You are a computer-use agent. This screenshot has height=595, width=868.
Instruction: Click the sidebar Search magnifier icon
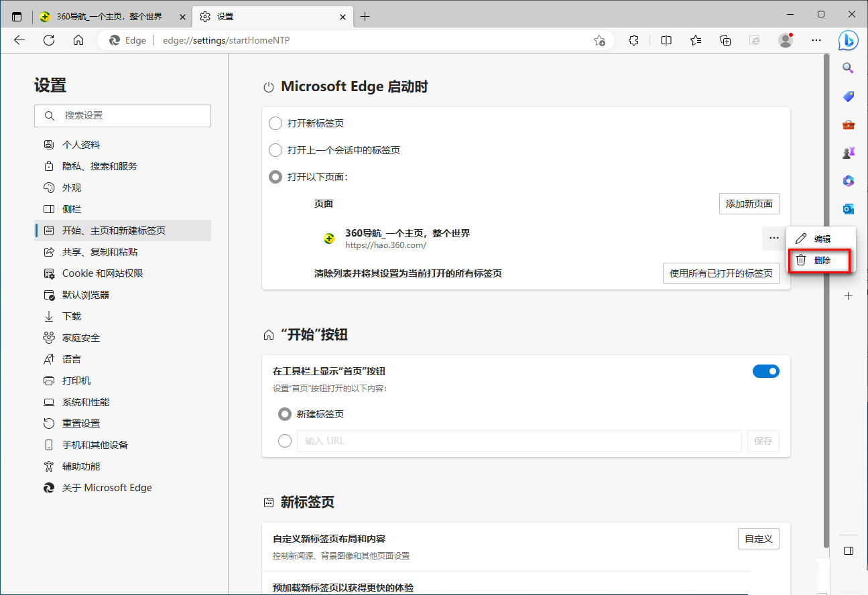point(848,68)
